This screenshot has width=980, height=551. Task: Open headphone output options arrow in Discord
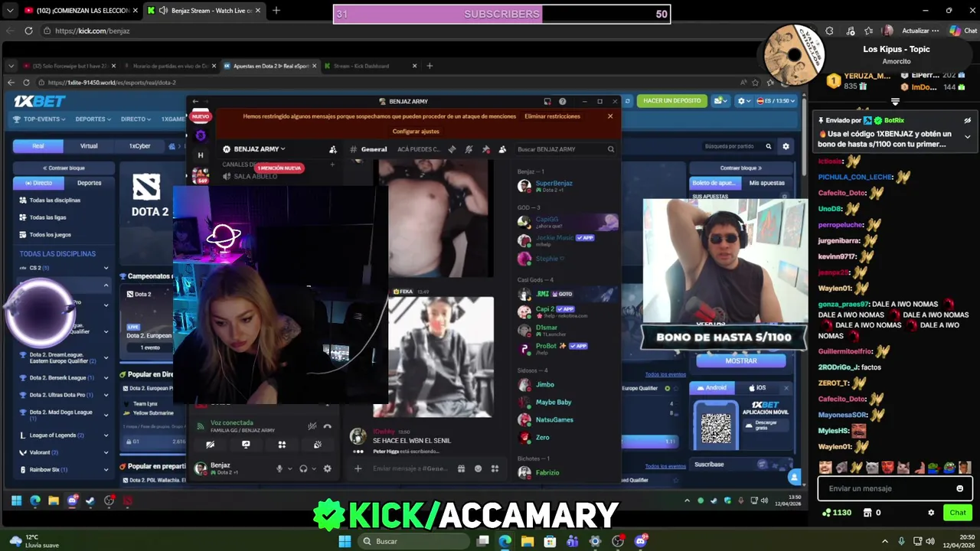click(x=313, y=469)
